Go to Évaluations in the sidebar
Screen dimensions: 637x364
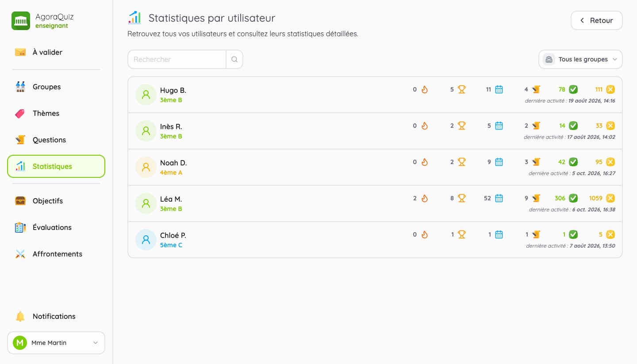[x=56, y=227]
